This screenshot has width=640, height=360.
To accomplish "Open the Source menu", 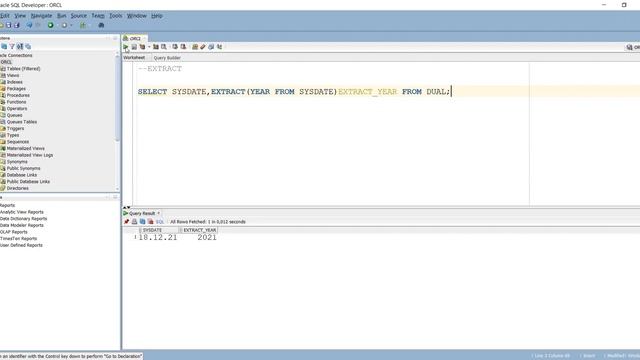I will 78,16.
